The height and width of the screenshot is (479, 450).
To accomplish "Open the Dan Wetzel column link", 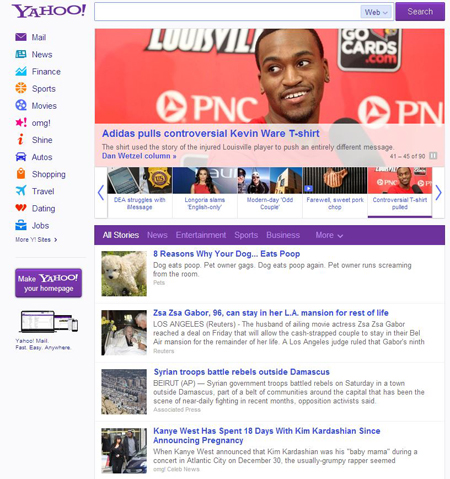I will 139,156.
